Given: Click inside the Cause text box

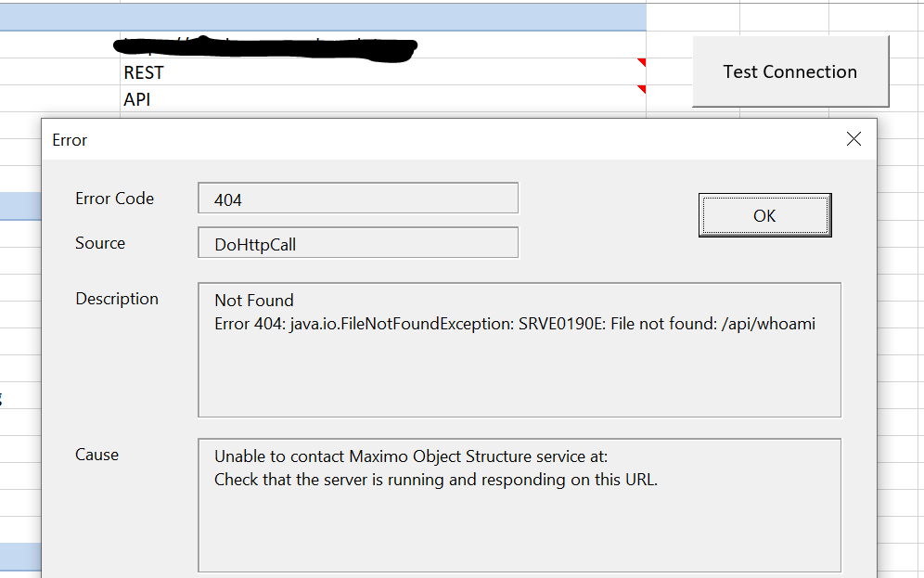Looking at the screenshot, I should 520,506.
